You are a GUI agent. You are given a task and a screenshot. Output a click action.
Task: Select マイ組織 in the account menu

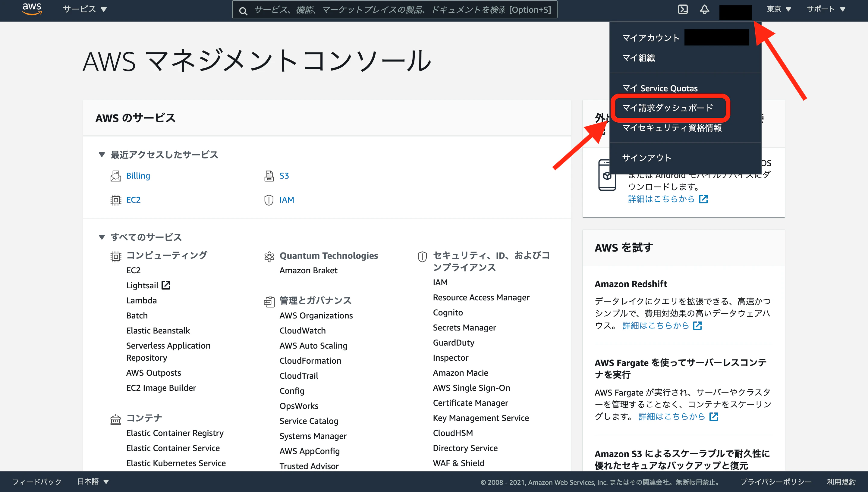(639, 58)
